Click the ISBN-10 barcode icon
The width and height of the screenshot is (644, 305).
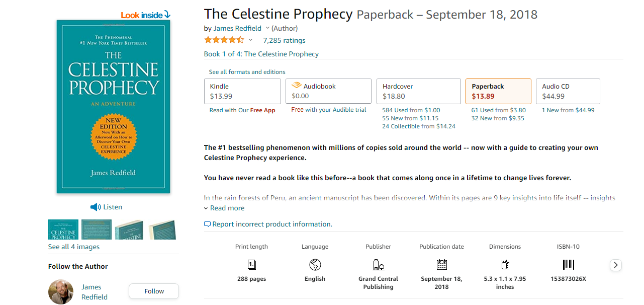tap(568, 265)
